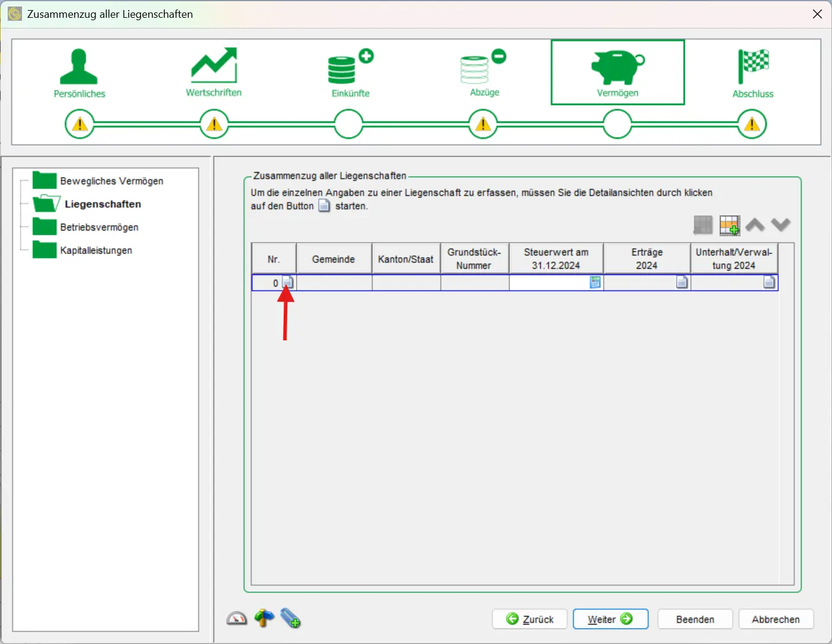Click calculator icon in Steuerwert cell
The height and width of the screenshot is (644, 832).
(595, 283)
